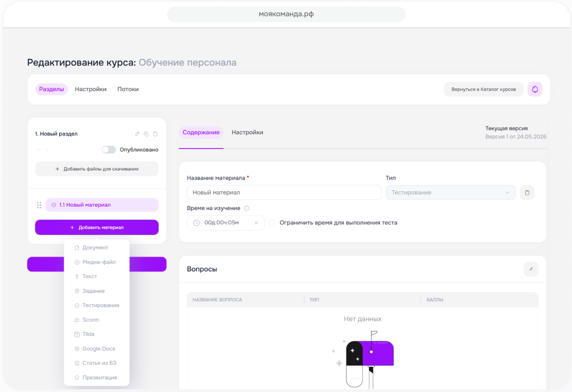Open the top Настройки tab next to Разделы
The height and width of the screenshot is (392, 572).
point(91,89)
